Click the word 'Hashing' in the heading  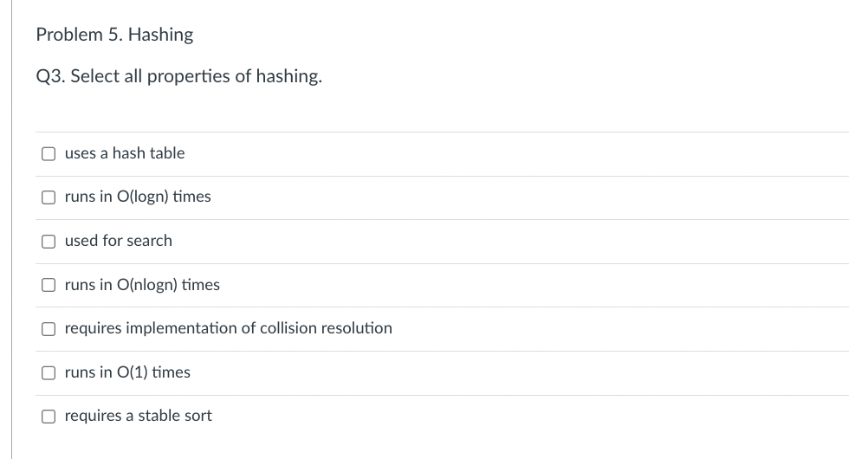[160, 35]
